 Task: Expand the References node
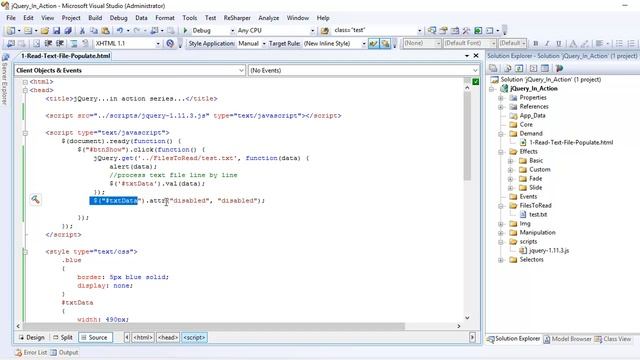pyautogui.click(x=501, y=107)
